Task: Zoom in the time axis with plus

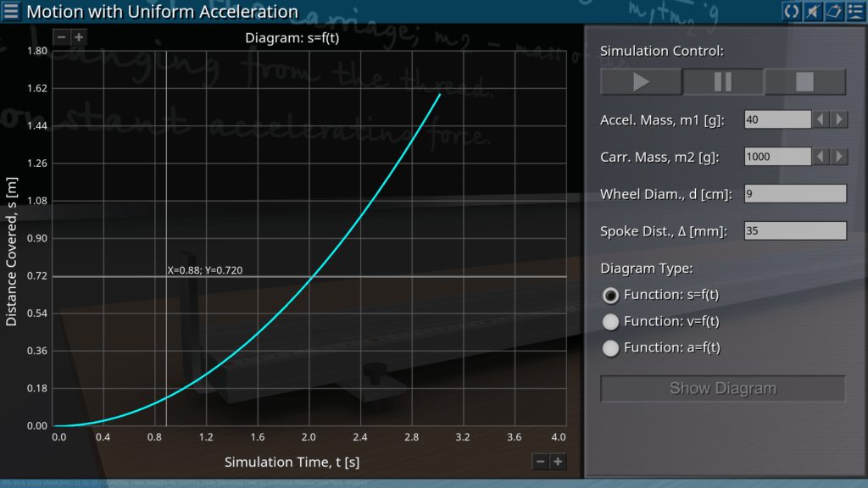Action: point(557,461)
